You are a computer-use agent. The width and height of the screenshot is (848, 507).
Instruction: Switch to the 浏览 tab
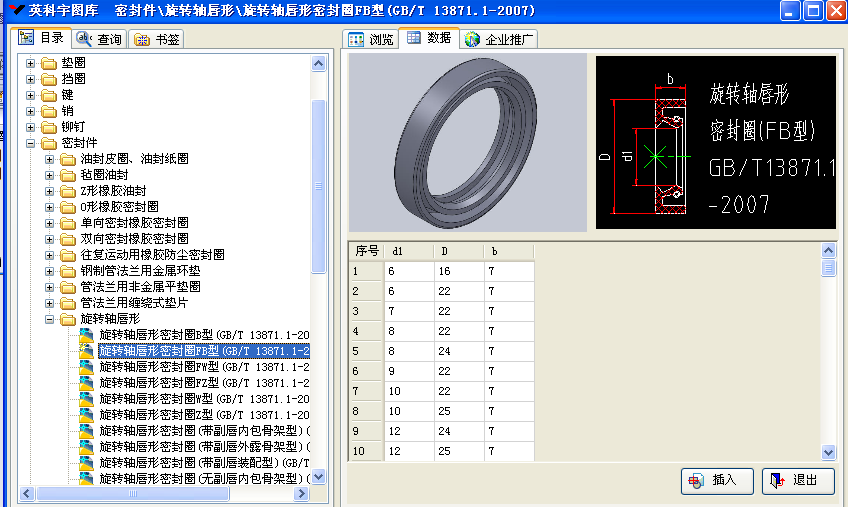(x=371, y=40)
